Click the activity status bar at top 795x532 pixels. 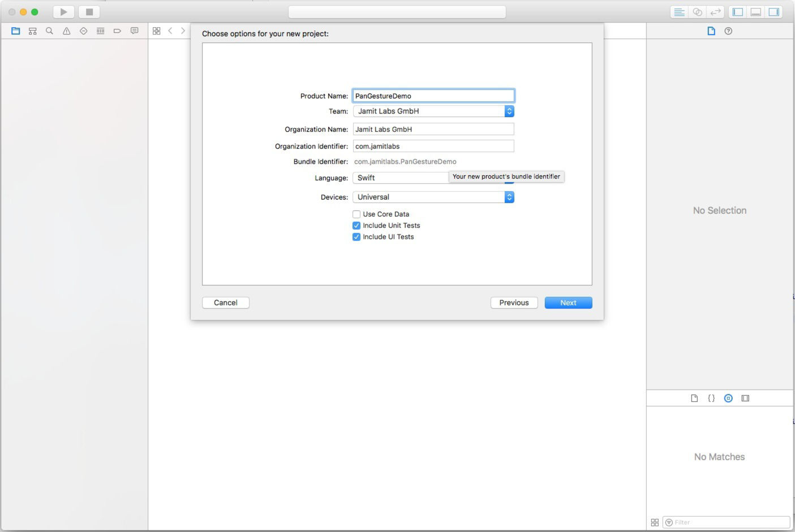point(397,12)
